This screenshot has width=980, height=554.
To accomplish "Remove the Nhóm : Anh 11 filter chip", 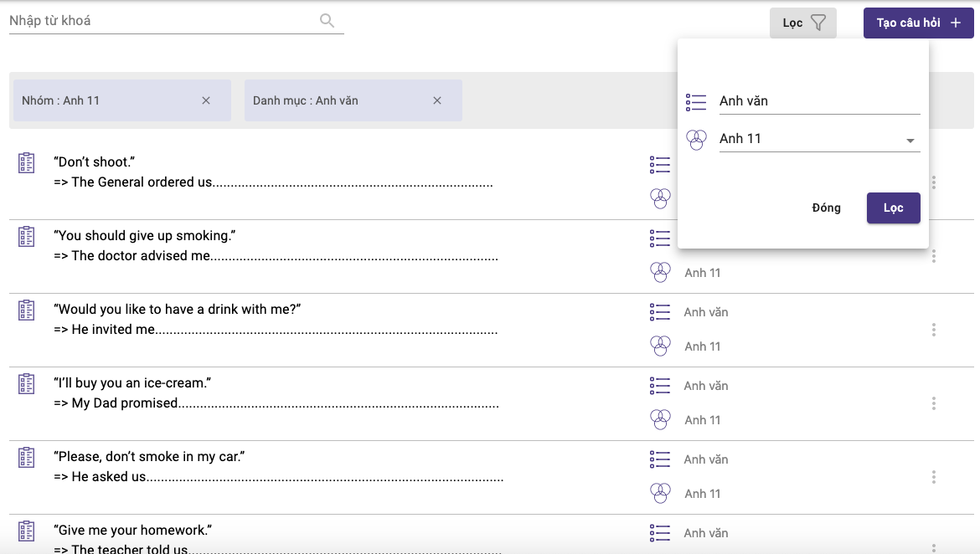I will tap(206, 100).
